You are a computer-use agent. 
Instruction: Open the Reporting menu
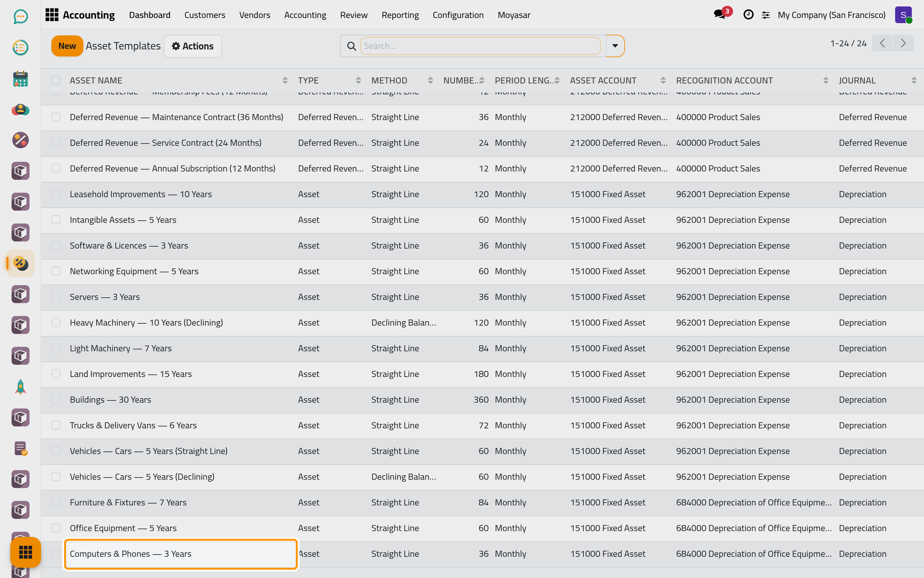(400, 15)
